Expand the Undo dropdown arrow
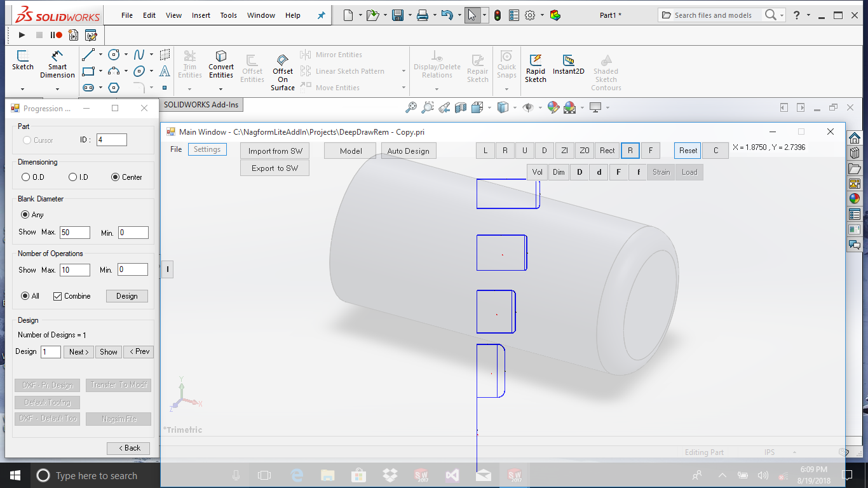The width and height of the screenshot is (868, 488). [459, 15]
